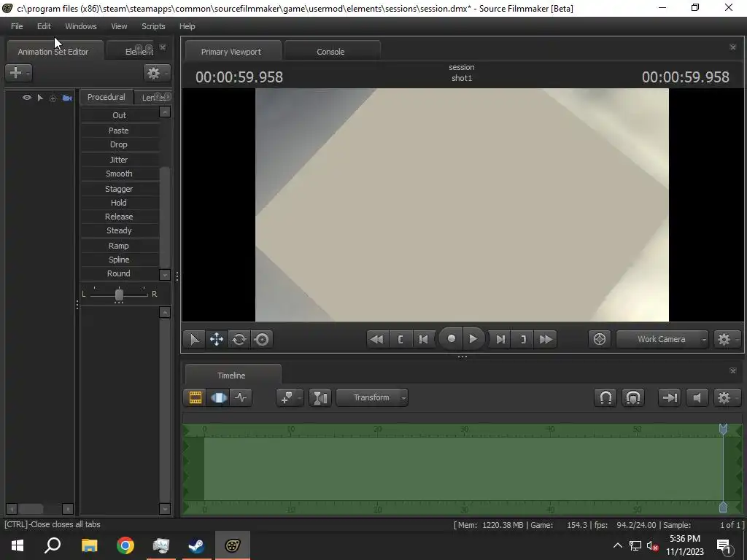Select the screen-space manipulator tool
Screen dimensions: 747x560
pyautogui.click(x=262, y=340)
